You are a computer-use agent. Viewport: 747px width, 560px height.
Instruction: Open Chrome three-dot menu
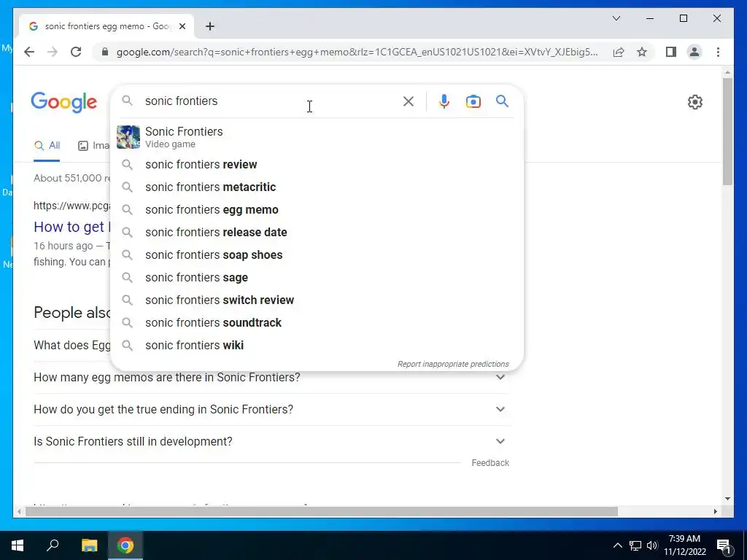(718, 52)
